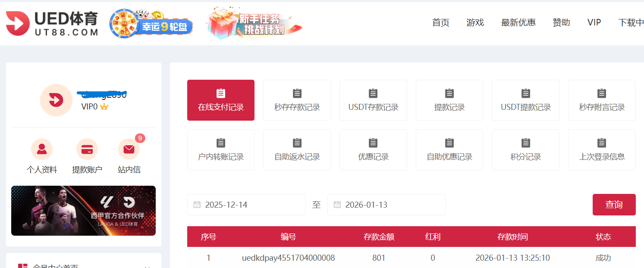Click the UED体育 logo

click(52, 23)
